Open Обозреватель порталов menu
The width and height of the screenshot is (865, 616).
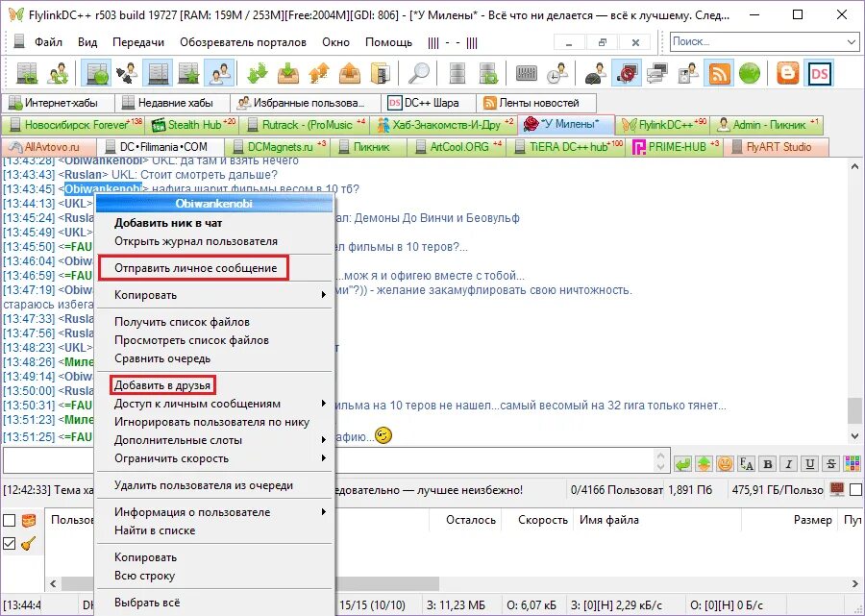coord(243,42)
